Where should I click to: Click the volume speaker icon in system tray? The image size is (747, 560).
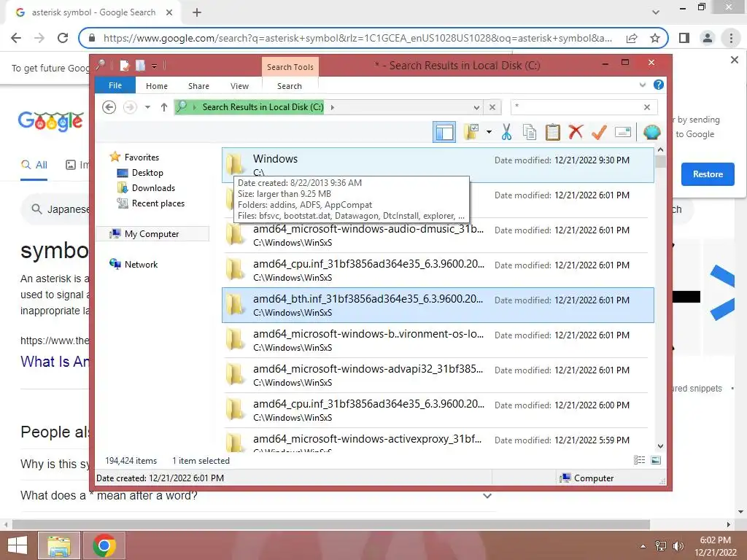click(x=678, y=546)
